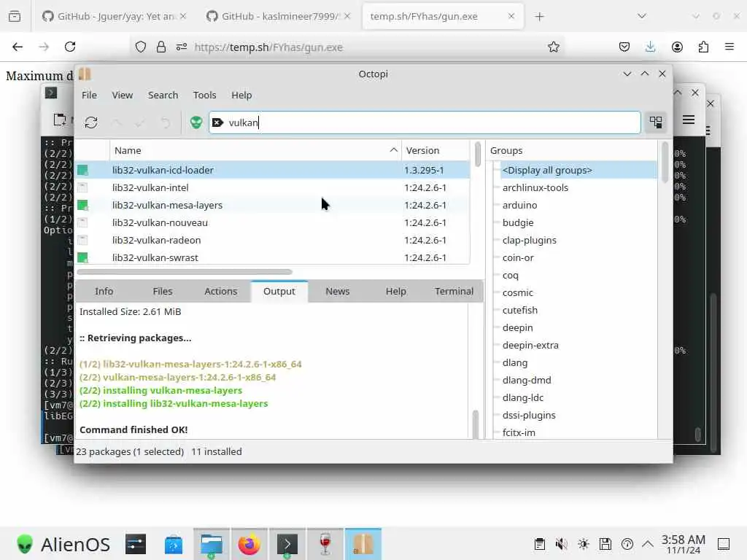Click the status icon for lib32-vulkan-radeon
This screenshot has height=560, width=747.
[x=83, y=240]
